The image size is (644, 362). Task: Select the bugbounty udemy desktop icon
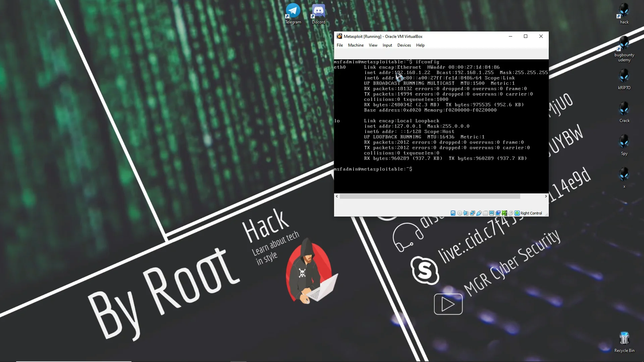(624, 49)
